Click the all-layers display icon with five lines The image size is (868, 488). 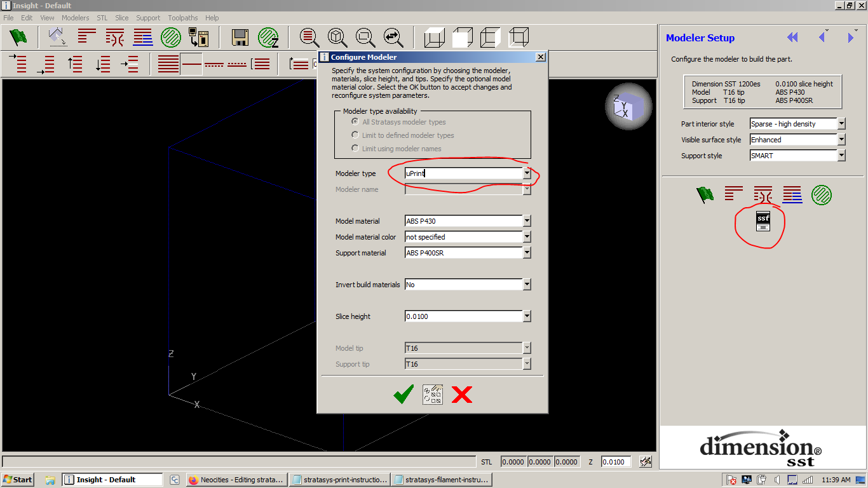(168, 64)
